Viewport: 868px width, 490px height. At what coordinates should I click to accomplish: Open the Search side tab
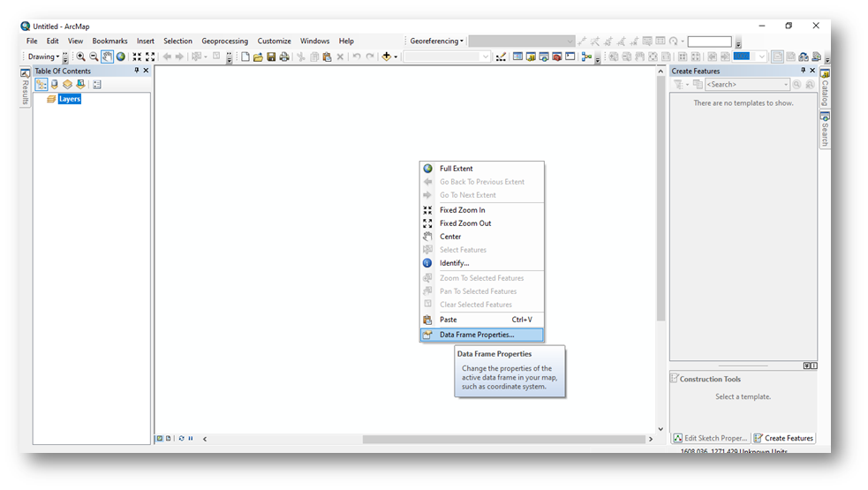[x=825, y=130]
